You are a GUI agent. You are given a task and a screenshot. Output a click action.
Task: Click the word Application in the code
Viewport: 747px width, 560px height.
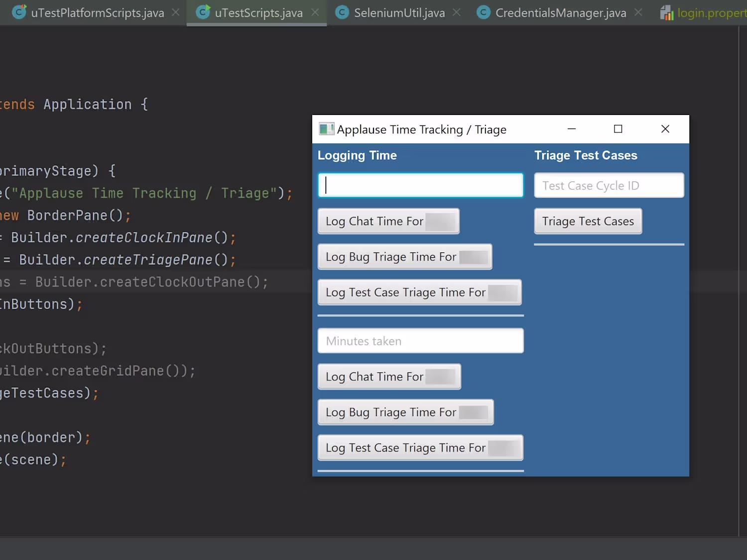coord(88,105)
